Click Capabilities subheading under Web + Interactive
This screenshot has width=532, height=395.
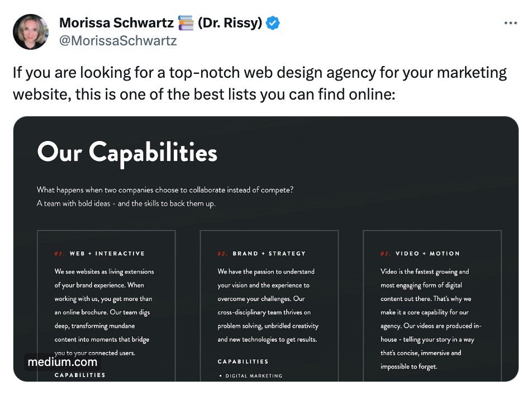tap(80, 375)
